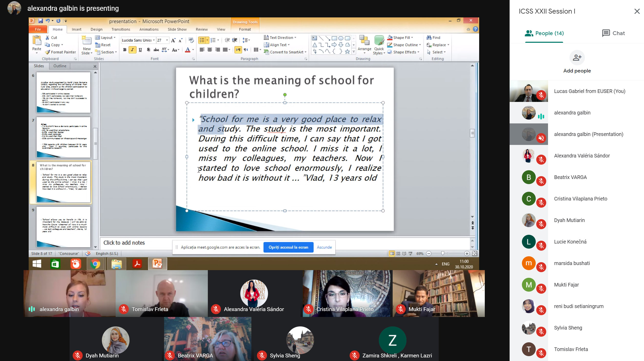Select the center text alignment icon
Image resolution: width=644 pixels, height=361 pixels.
pos(210,50)
